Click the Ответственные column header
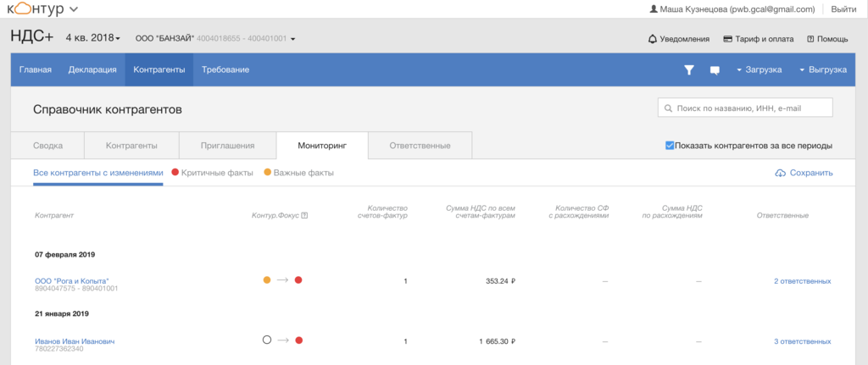868x365 pixels. (x=782, y=216)
